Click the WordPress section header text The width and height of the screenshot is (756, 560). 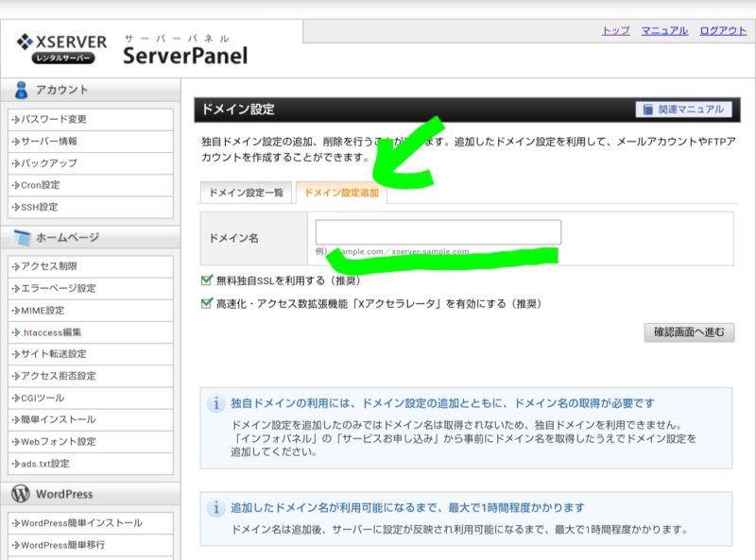(x=64, y=494)
